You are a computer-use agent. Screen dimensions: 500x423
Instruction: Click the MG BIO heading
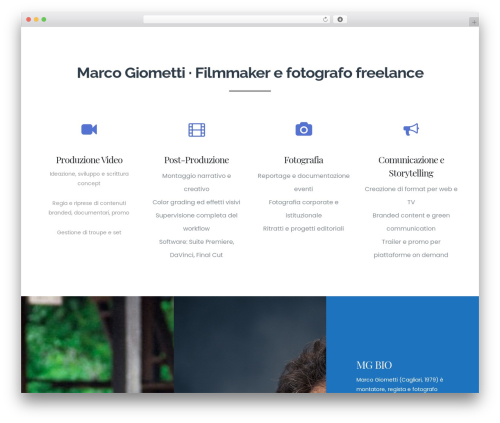(x=374, y=365)
